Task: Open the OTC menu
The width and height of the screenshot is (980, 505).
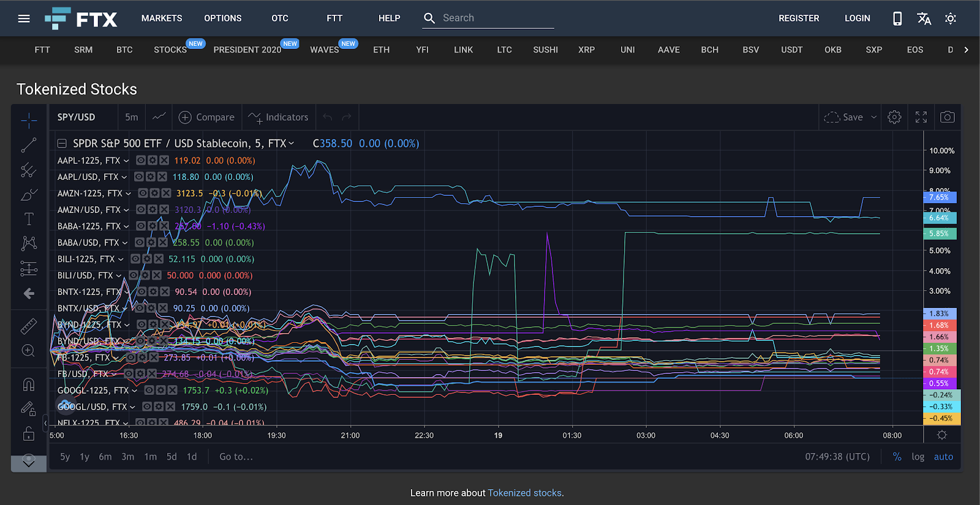Action: coord(280,18)
